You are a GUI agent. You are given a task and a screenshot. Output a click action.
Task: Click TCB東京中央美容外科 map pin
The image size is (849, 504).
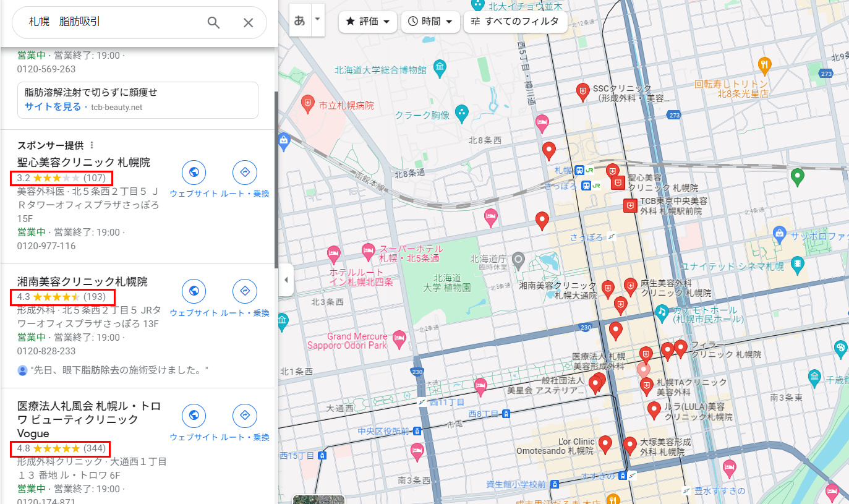pyautogui.click(x=630, y=205)
